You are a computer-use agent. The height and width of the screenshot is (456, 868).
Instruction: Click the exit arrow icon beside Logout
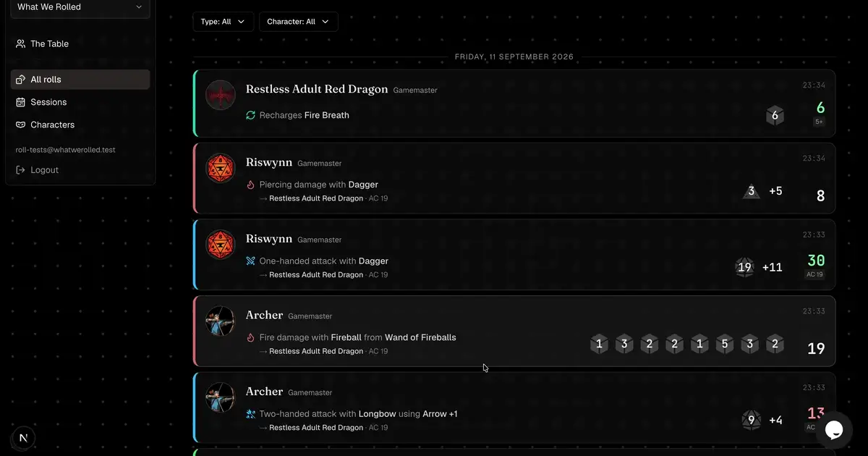click(21, 170)
